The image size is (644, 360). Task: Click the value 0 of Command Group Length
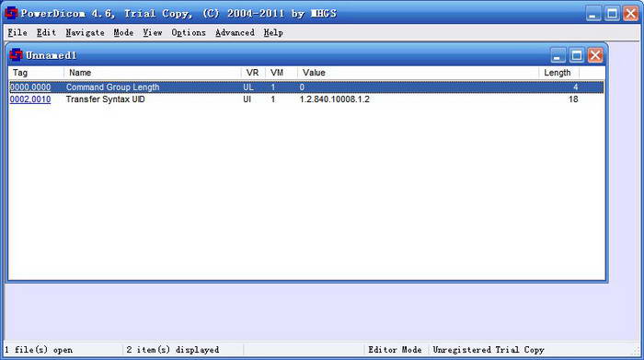click(x=302, y=87)
